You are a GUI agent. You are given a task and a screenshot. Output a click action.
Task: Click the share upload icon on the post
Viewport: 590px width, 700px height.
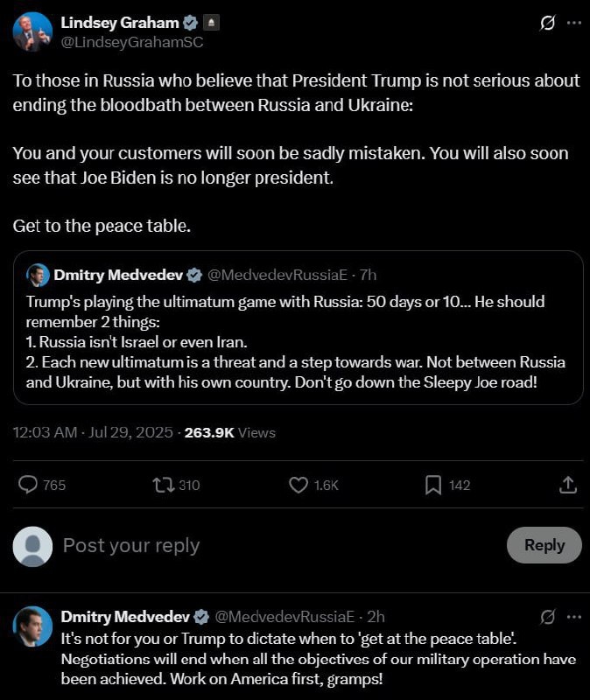coord(567,485)
